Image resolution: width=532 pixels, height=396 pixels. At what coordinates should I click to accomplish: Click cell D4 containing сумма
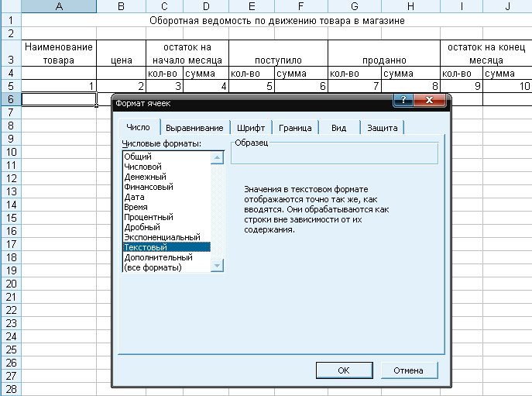click(x=206, y=73)
